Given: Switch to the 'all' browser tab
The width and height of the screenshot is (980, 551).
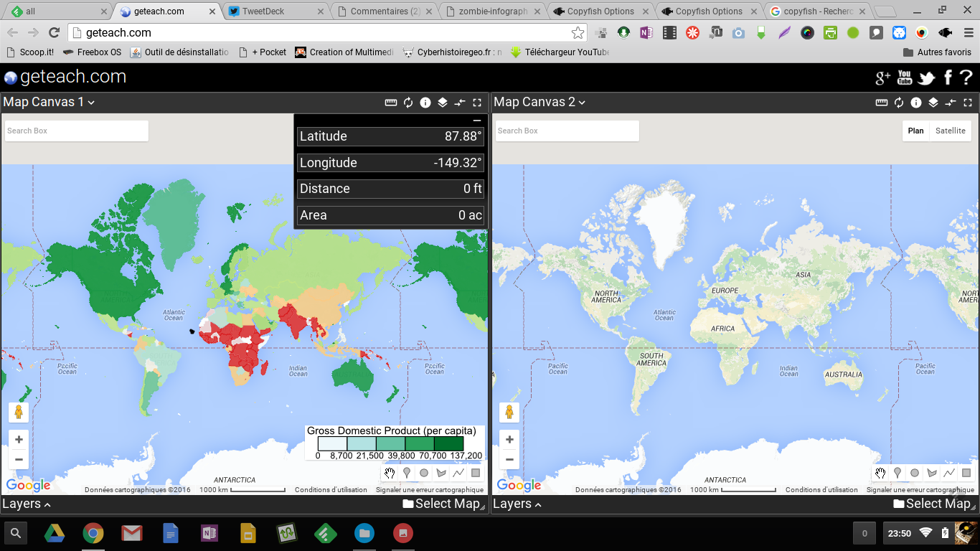Looking at the screenshot, I should click(x=57, y=11).
